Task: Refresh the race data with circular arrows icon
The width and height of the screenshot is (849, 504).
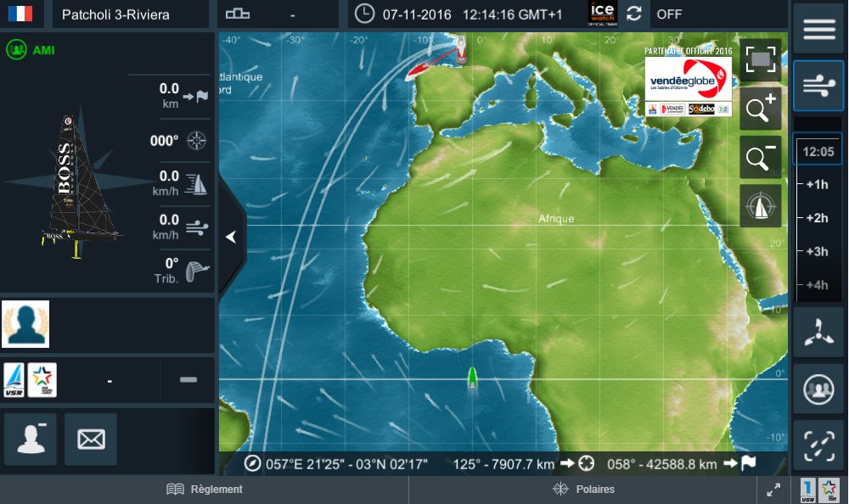Action: 633,14
